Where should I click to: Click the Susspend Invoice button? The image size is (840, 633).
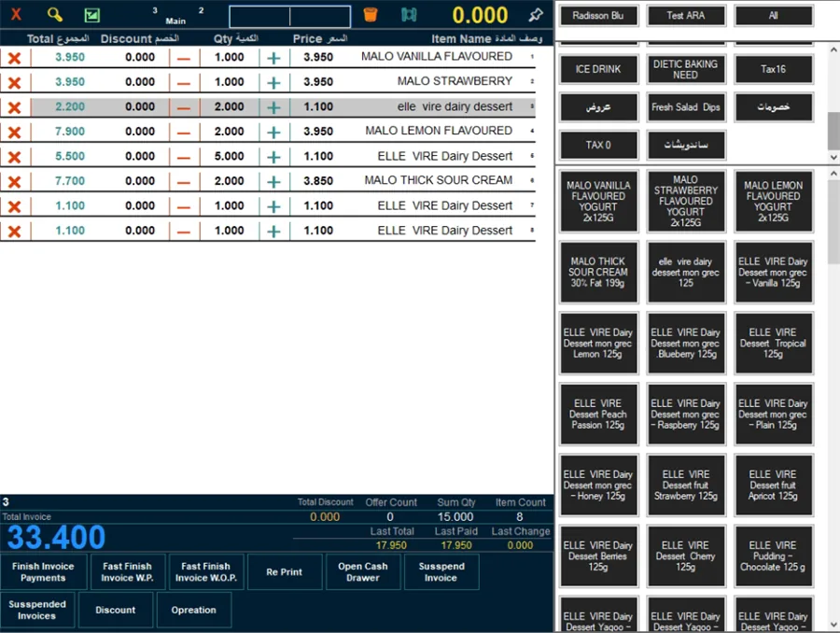[x=441, y=572]
